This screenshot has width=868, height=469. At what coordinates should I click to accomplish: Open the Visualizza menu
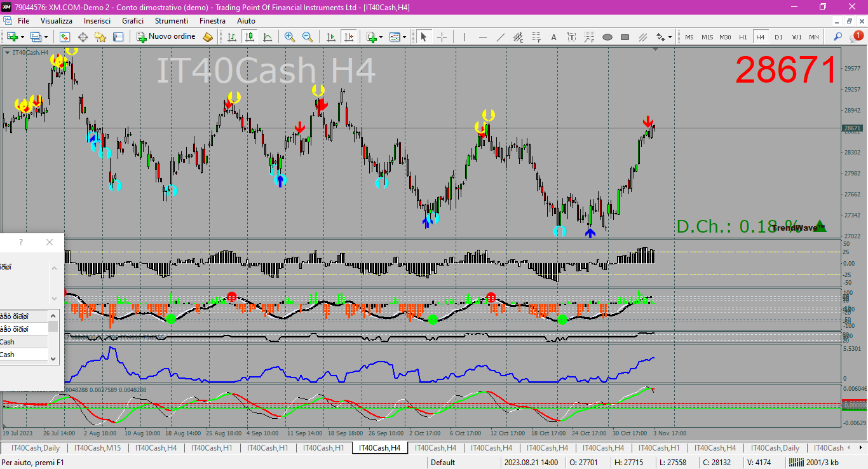click(x=57, y=20)
